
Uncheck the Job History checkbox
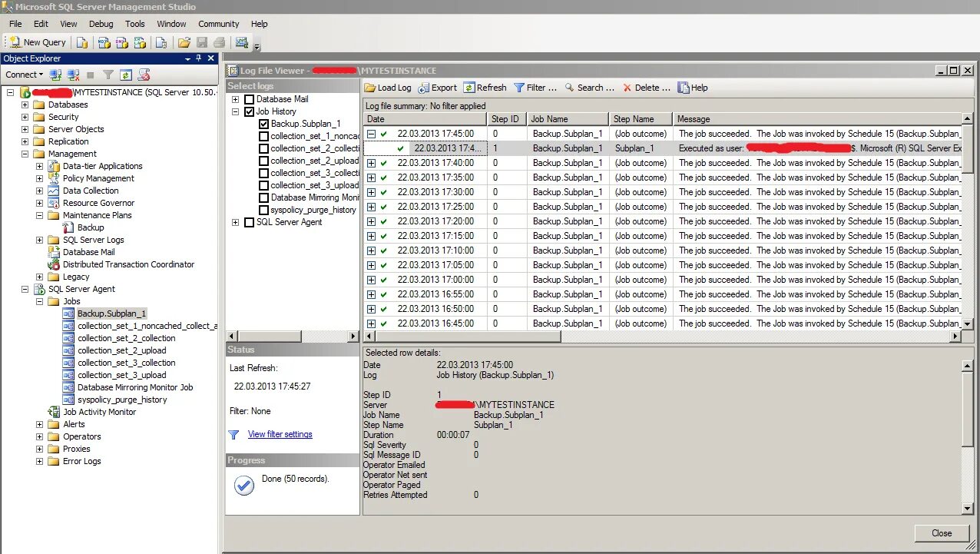tap(249, 111)
